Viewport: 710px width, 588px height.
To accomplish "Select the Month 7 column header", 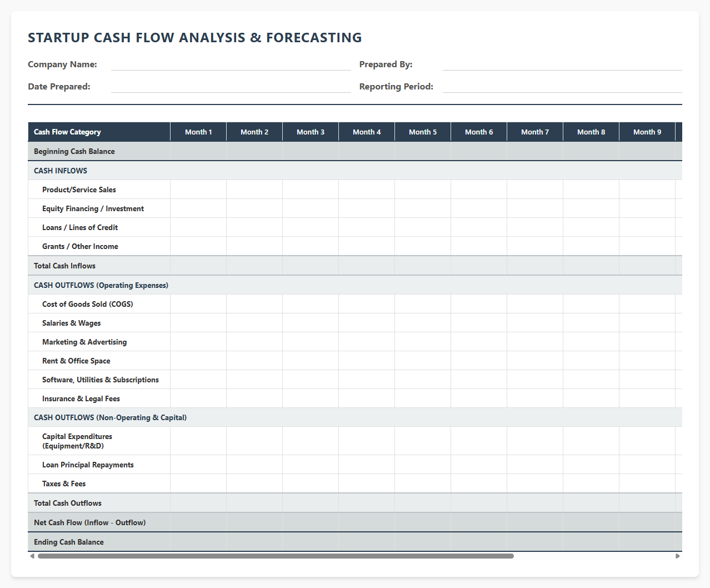I will pos(535,132).
